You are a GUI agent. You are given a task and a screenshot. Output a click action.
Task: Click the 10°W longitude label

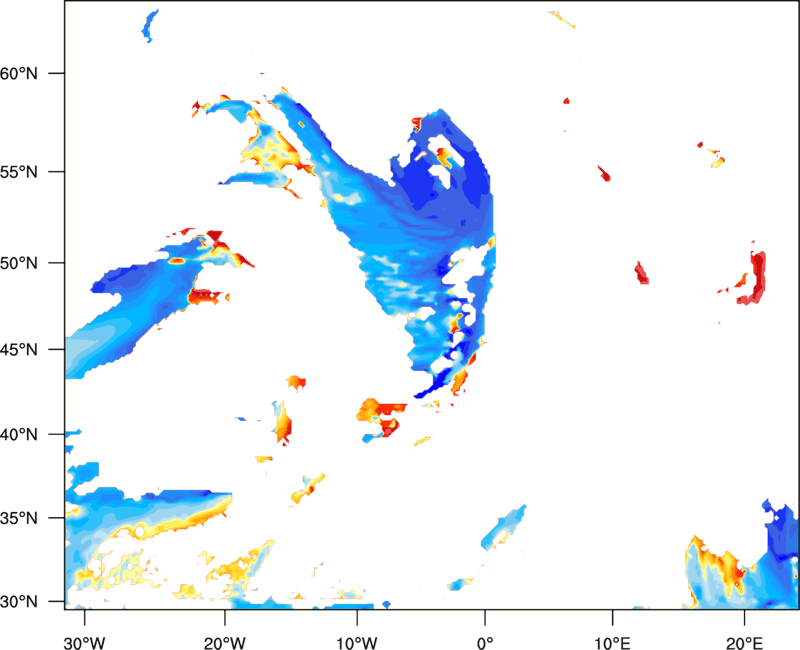click(357, 643)
